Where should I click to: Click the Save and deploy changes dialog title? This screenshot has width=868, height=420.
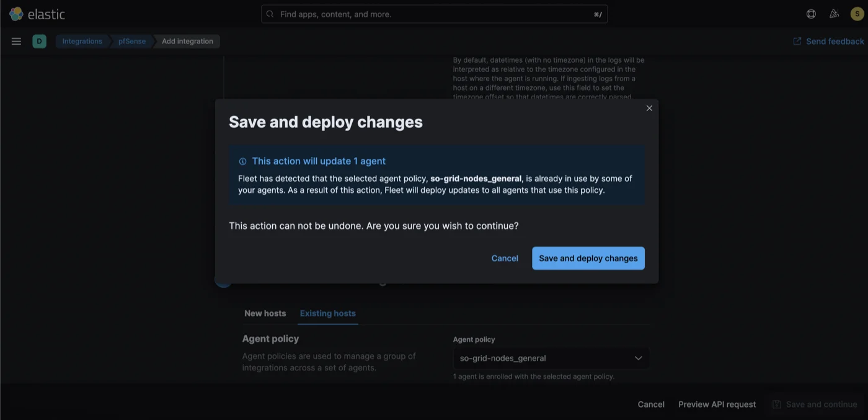point(325,122)
